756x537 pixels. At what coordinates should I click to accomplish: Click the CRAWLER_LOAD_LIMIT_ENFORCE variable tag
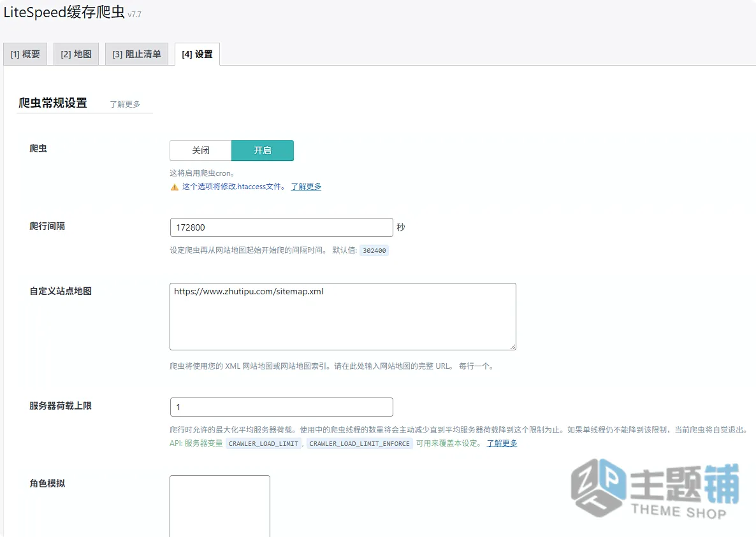point(360,443)
